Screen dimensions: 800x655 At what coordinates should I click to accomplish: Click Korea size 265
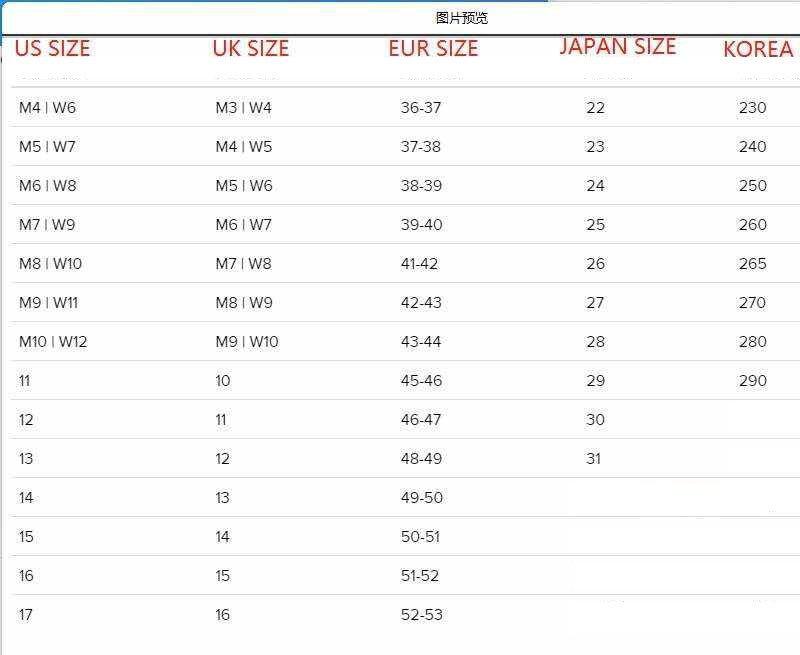pyautogui.click(x=752, y=264)
